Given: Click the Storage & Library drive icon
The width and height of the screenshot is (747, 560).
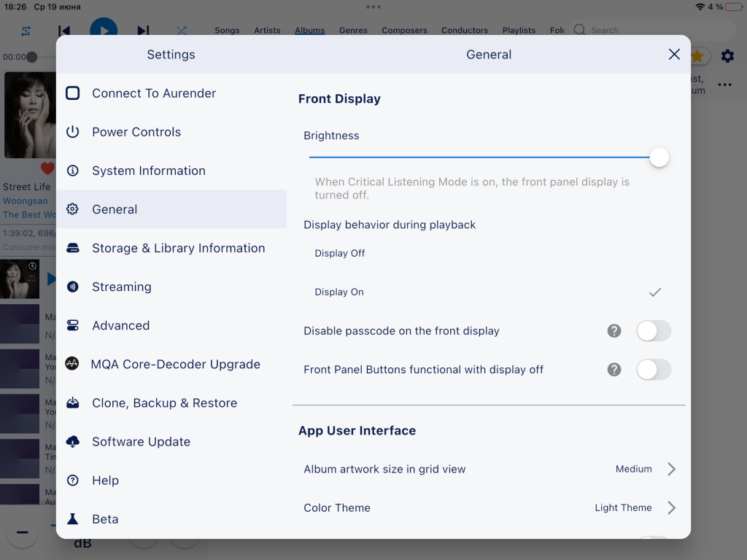Looking at the screenshot, I should click(x=72, y=248).
